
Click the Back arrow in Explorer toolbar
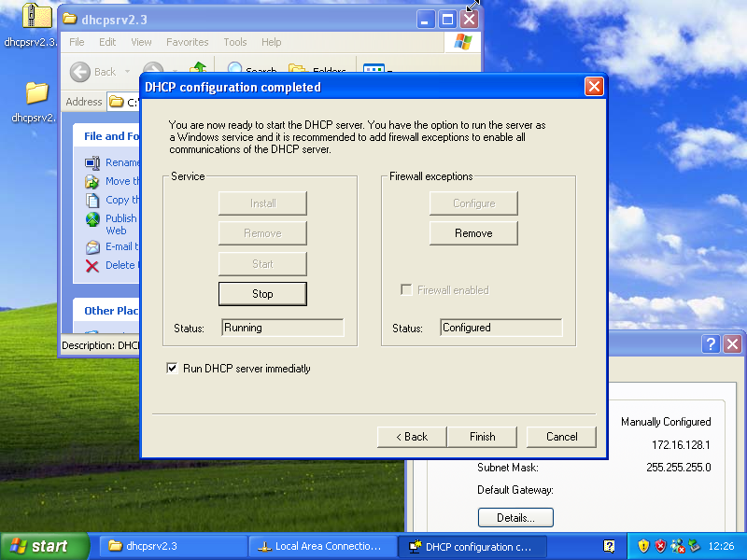point(81,72)
